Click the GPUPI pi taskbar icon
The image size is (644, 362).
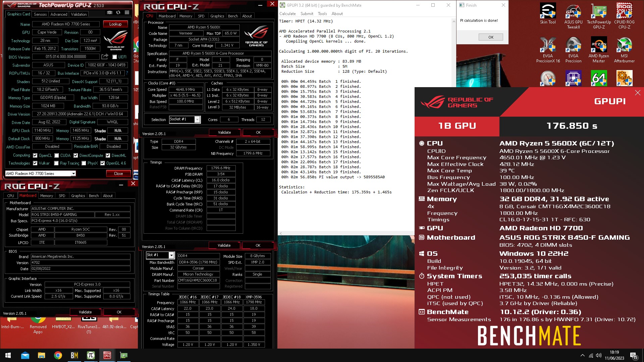point(91,355)
